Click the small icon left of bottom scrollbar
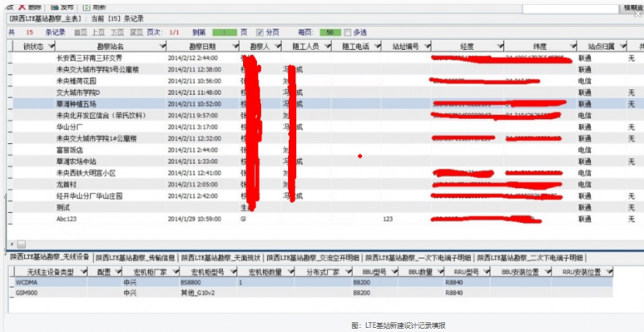The image size is (644, 332). (x=22, y=244)
